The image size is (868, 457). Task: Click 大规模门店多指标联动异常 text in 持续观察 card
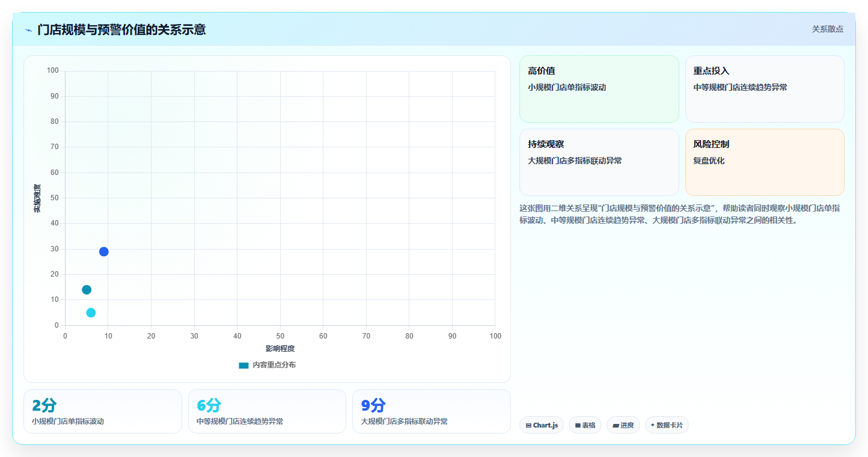(575, 161)
